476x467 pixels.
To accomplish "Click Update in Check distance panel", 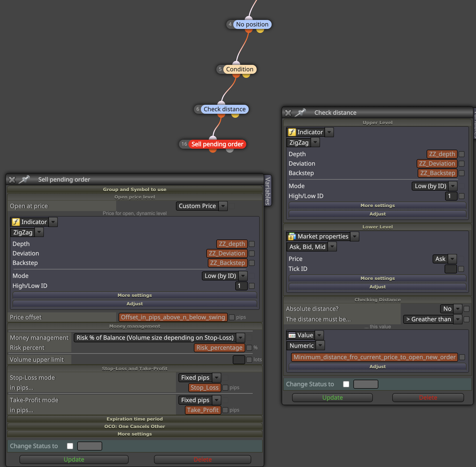I will pyautogui.click(x=332, y=397).
